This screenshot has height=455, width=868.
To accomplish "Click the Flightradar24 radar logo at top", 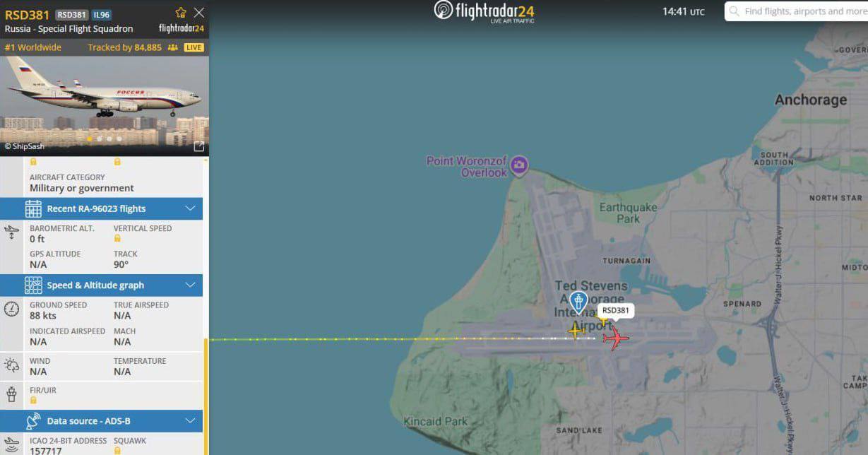I will point(444,10).
